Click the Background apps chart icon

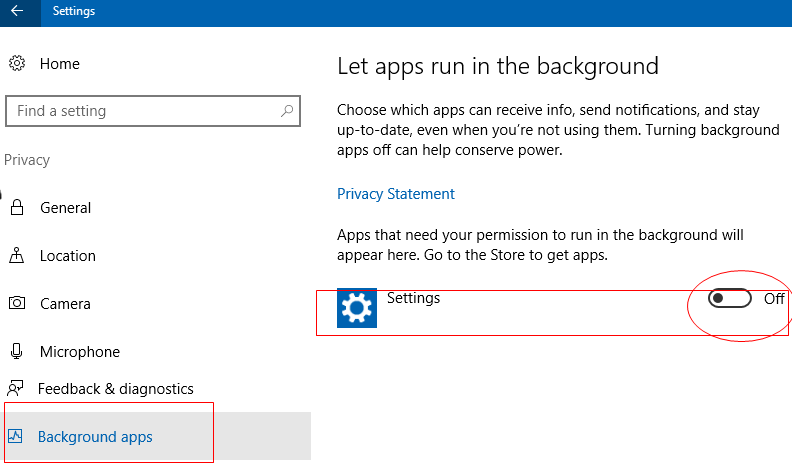point(15,436)
